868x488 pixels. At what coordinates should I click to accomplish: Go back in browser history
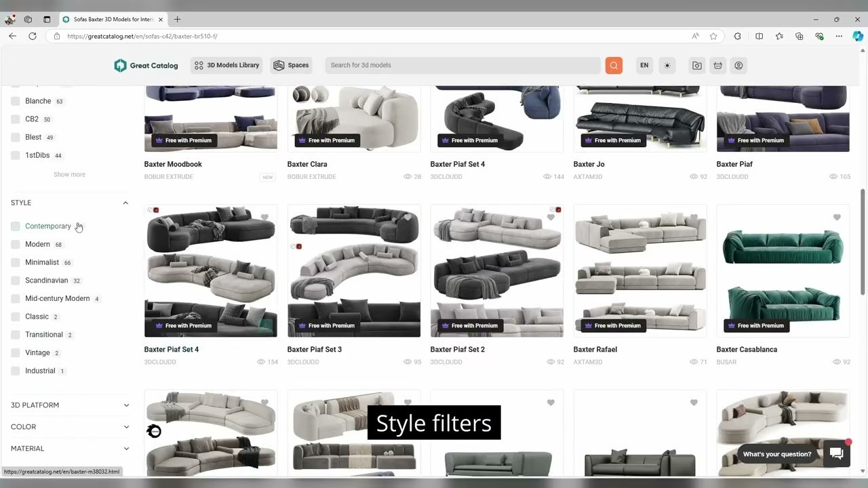(12, 36)
